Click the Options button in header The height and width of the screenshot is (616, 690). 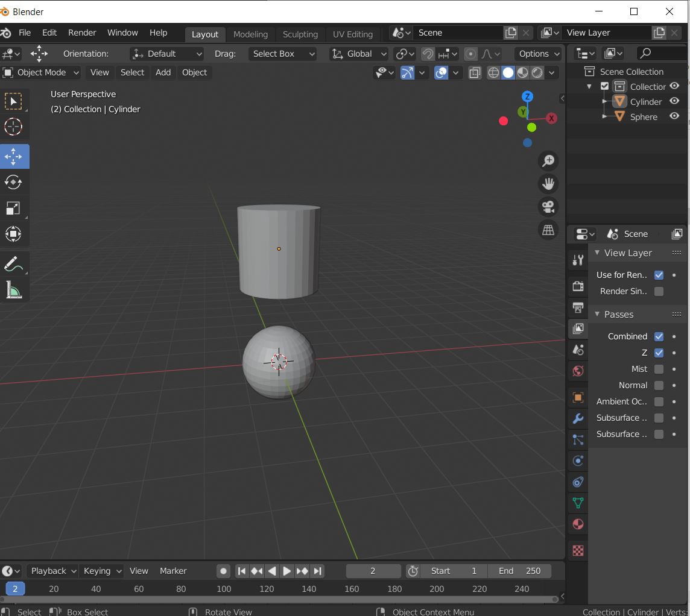point(538,54)
